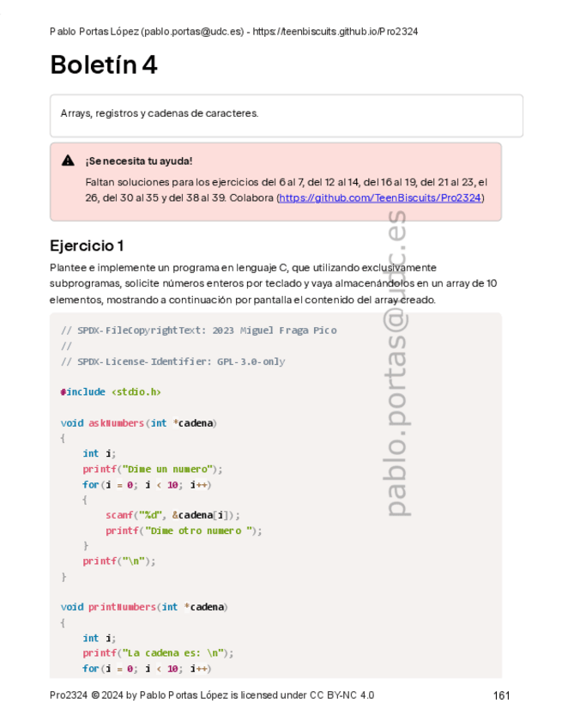Click the "Arrays, registros y cadenas" description box

pyautogui.click(x=286, y=114)
